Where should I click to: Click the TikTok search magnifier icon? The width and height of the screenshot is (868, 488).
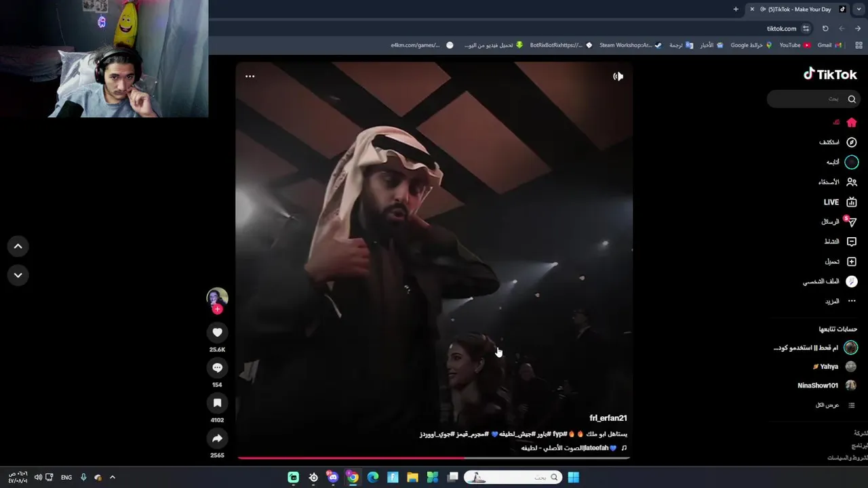coord(852,99)
